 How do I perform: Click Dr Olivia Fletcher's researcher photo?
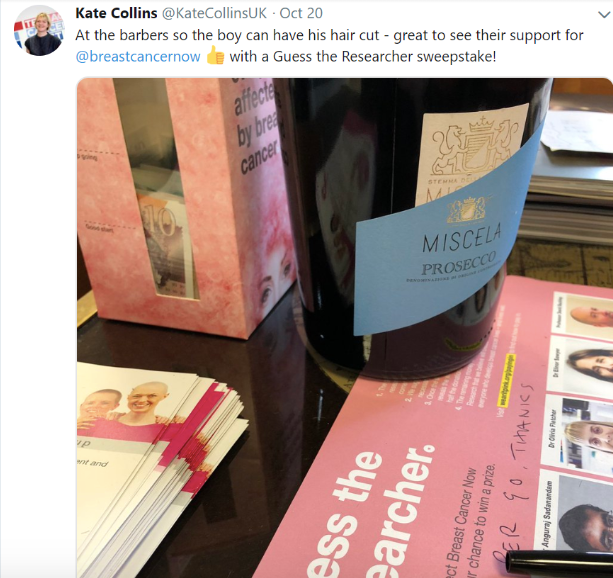click(586, 434)
